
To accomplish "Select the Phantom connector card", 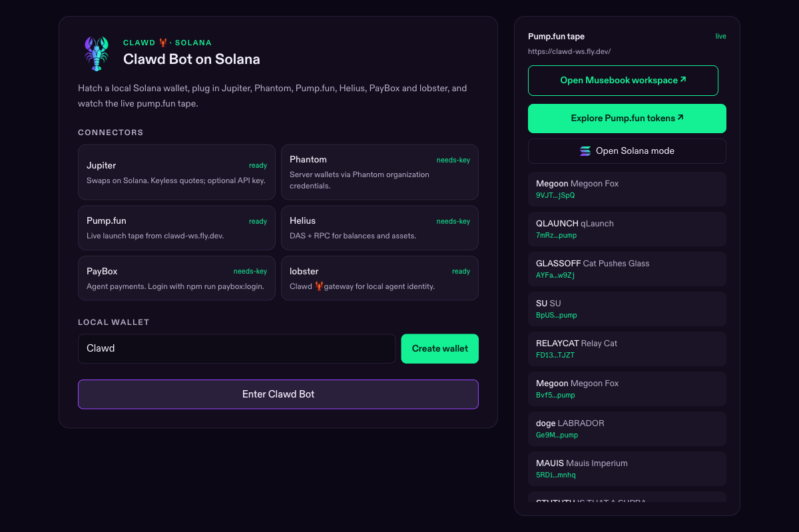I will [x=380, y=172].
